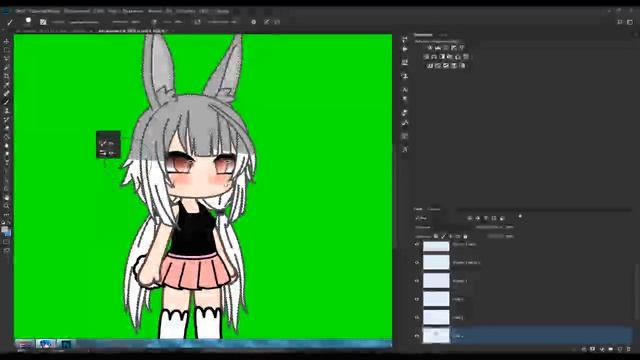Add a Hue/Saturation adjustment

tap(426, 57)
